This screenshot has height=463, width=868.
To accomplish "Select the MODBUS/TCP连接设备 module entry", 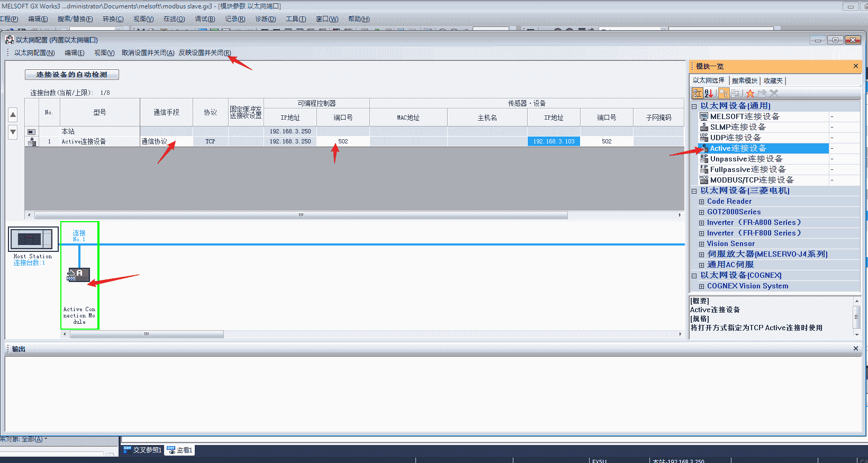I will tap(752, 180).
